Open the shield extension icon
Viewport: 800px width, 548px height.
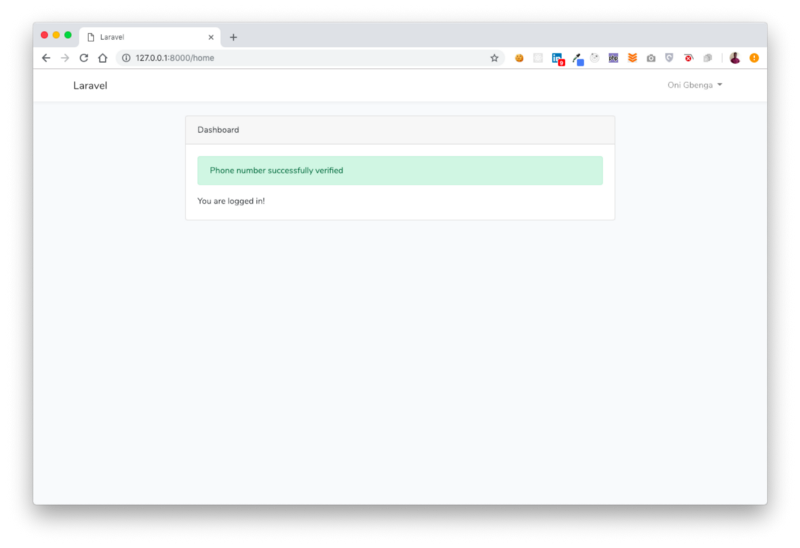click(x=669, y=58)
